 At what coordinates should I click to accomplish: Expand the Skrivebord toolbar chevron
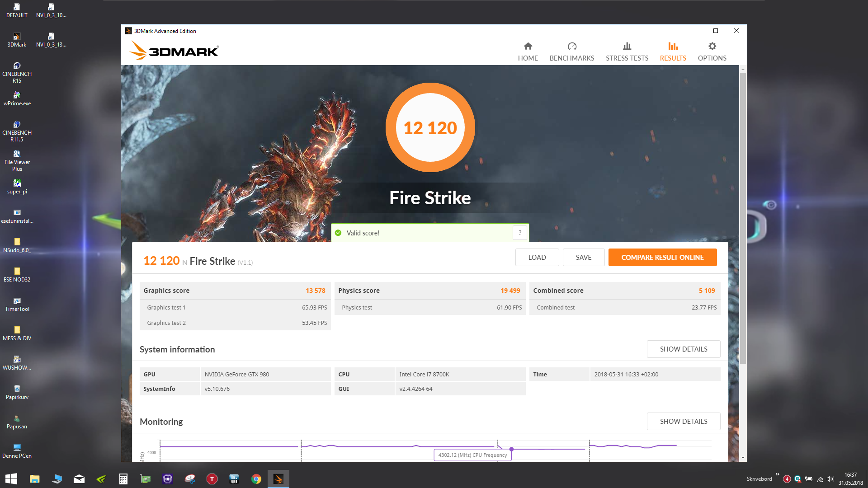777,474
